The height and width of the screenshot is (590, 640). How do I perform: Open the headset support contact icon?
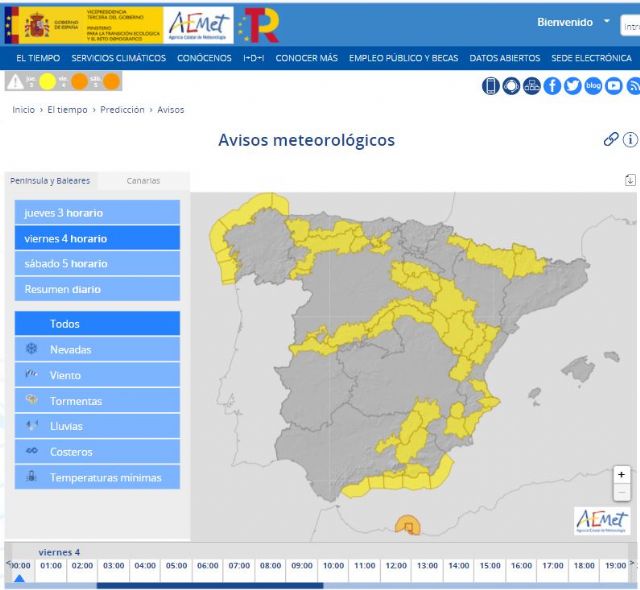click(x=511, y=86)
